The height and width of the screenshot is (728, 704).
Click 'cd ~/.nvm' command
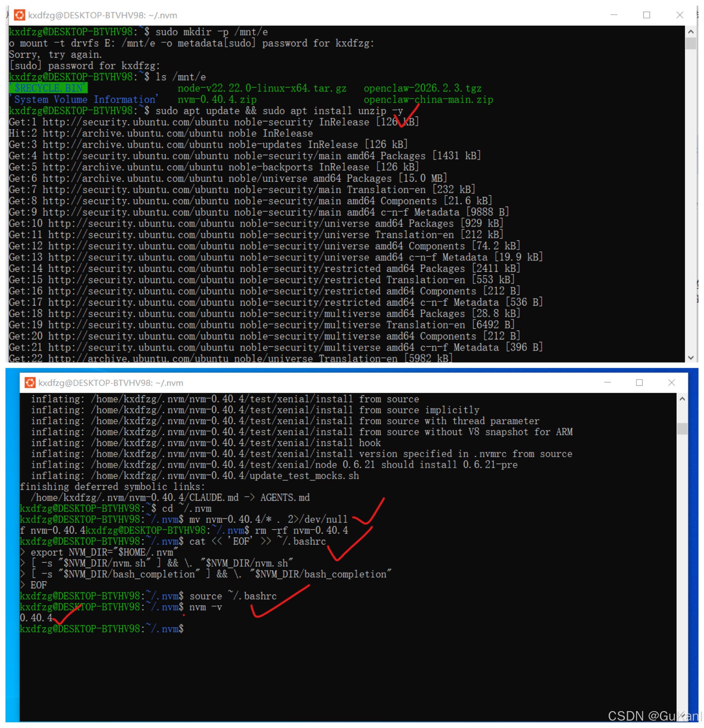tap(187, 508)
